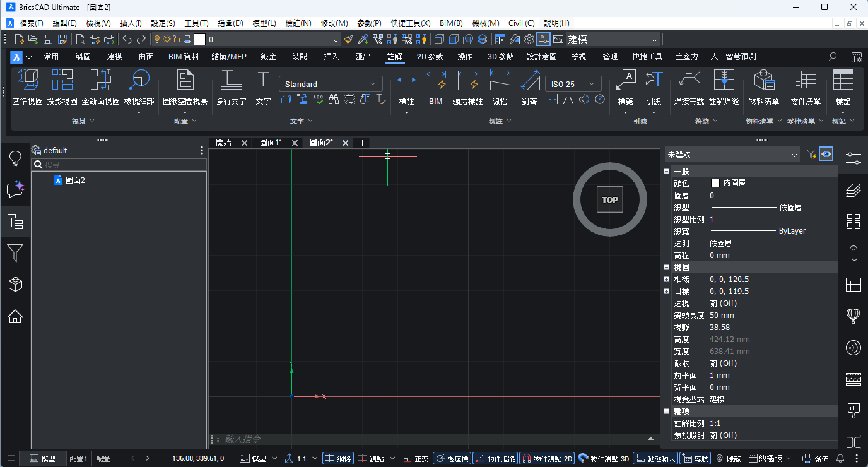The image size is (868, 467).
Task: Switch to the 常用 ribbon tab
Action: click(x=52, y=57)
